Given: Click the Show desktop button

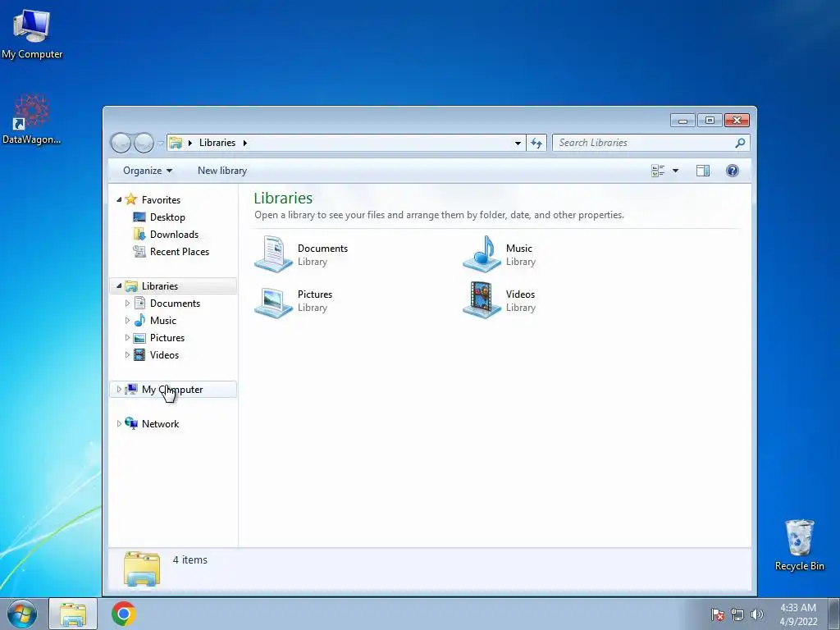Looking at the screenshot, I should tap(834, 614).
